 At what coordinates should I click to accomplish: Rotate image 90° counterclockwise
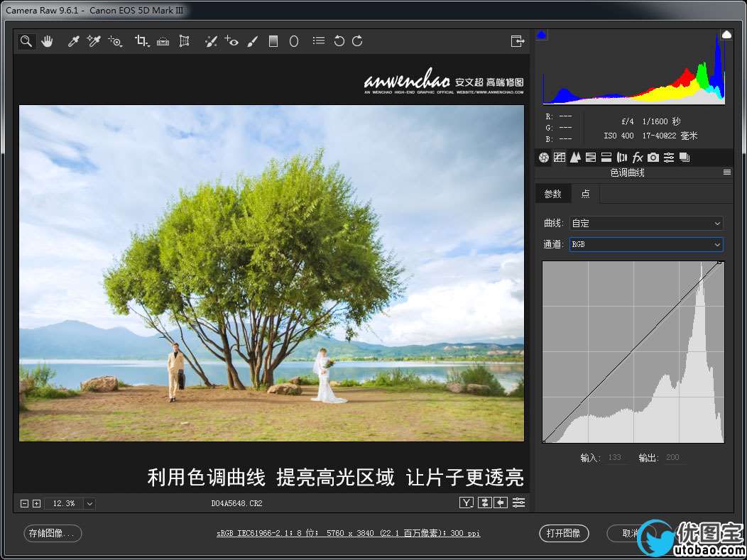[x=339, y=41]
